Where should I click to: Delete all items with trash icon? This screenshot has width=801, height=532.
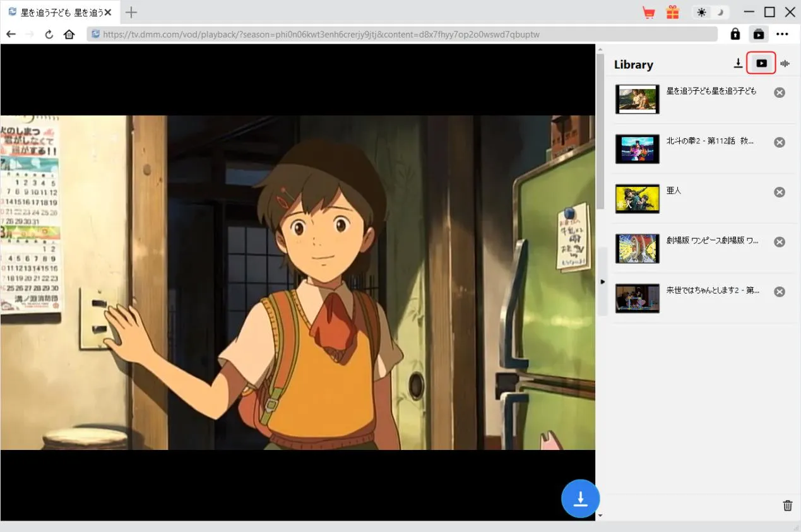click(788, 505)
